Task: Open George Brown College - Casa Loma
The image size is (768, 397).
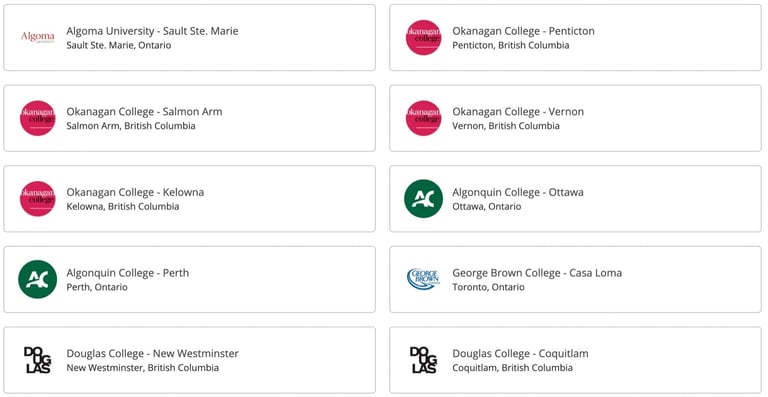Action: coord(537,273)
